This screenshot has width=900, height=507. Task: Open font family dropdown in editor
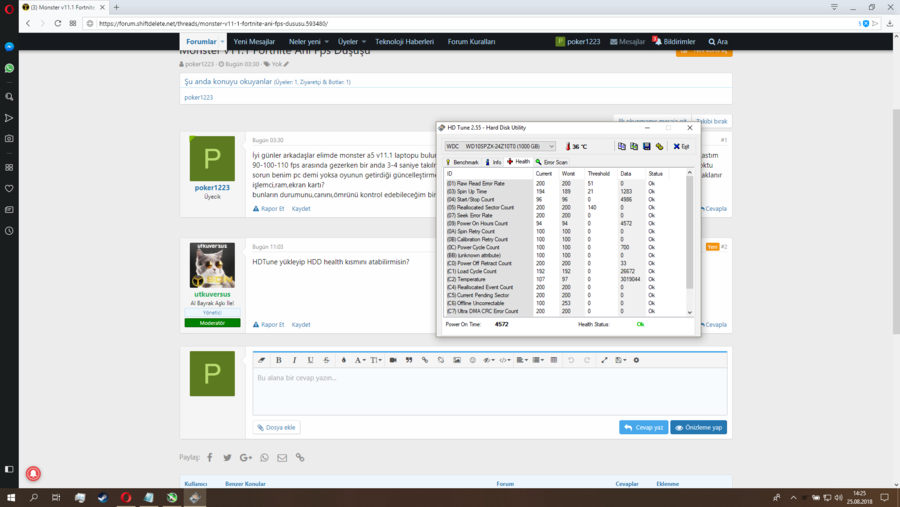point(359,360)
